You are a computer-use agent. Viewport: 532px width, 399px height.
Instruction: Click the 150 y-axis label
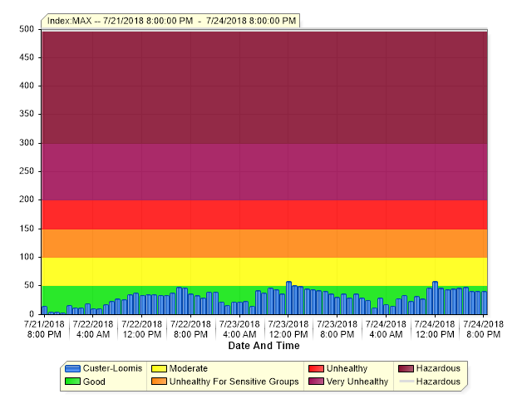(27, 229)
